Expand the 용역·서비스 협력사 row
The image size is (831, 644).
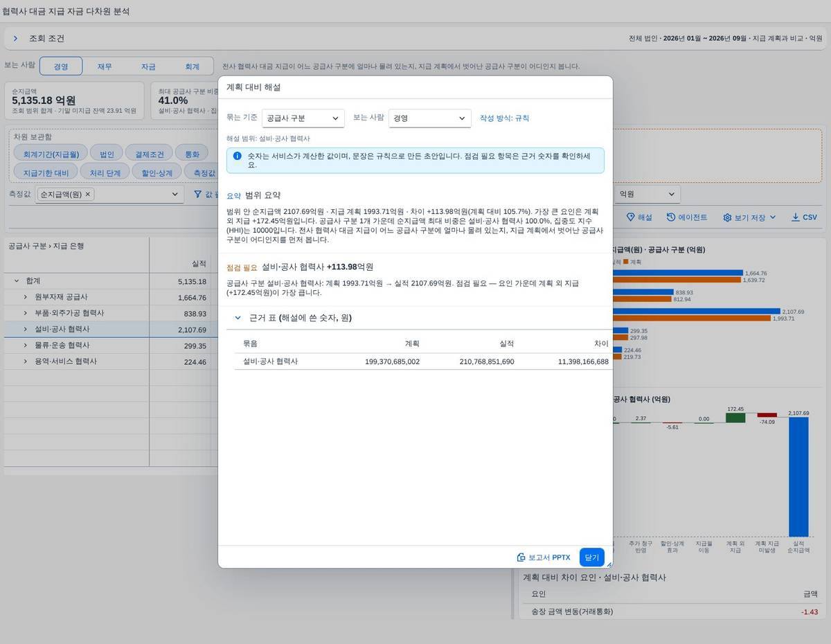(x=26, y=361)
